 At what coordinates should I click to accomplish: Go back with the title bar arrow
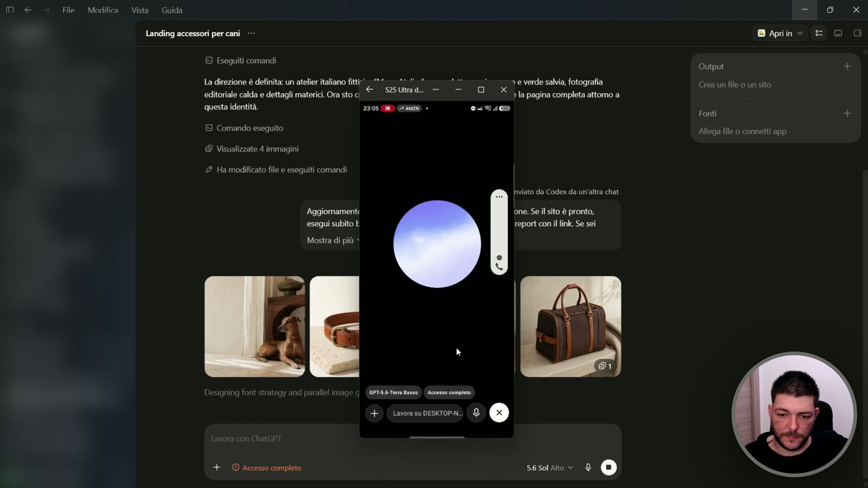pyautogui.click(x=28, y=10)
